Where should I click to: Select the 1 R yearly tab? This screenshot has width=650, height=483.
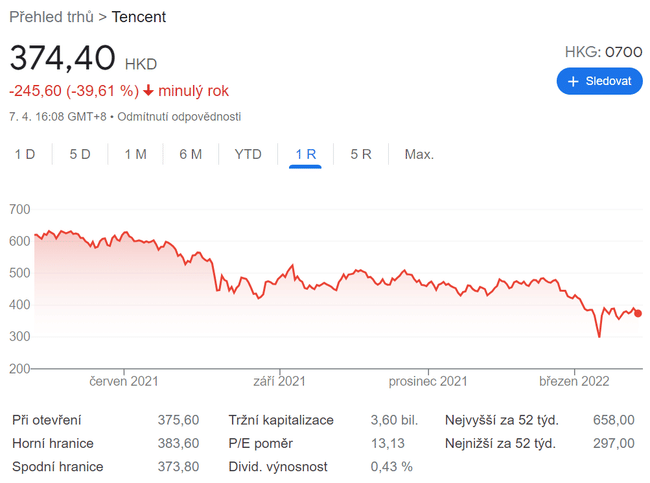(305, 154)
